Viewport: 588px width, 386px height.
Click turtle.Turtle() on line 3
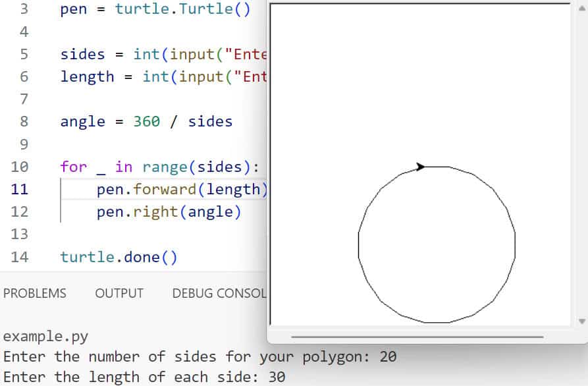(x=182, y=10)
